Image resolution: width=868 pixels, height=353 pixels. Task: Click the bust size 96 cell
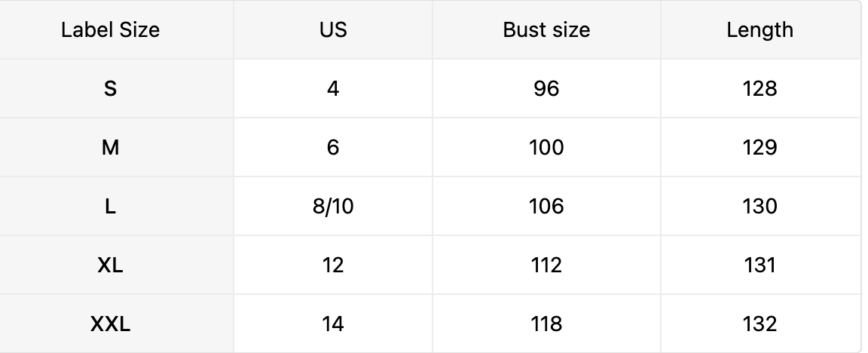(x=546, y=89)
